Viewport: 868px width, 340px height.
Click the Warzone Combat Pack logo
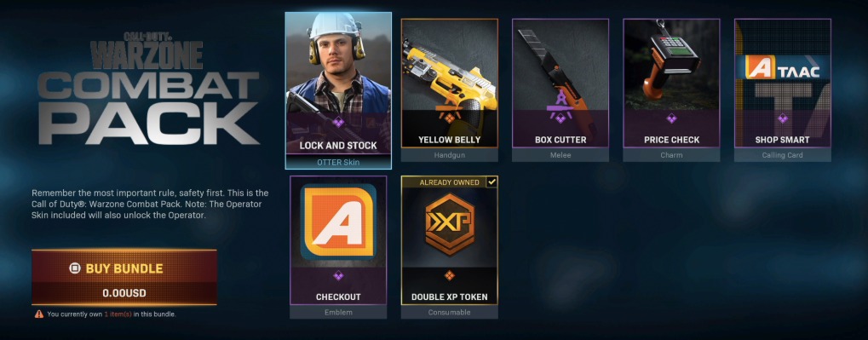click(x=149, y=89)
